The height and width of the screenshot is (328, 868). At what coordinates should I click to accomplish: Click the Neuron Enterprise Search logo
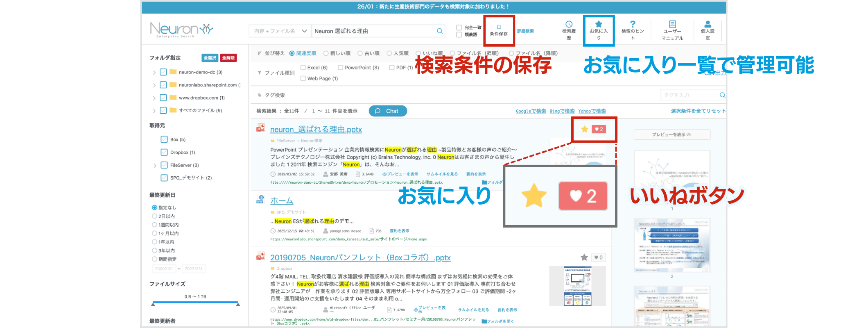(181, 30)
